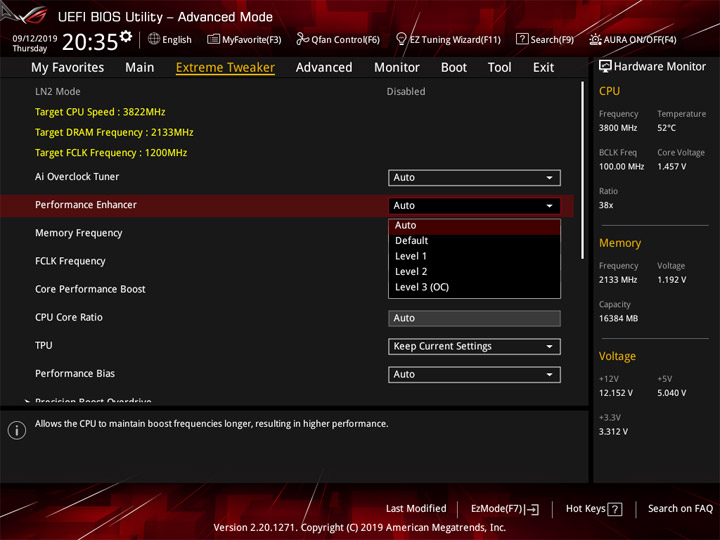Image resolution: width=720 pixels, height=540 pixels.
Task: Launch EZ Tuning Wizard(F11)
Action: 448,39
